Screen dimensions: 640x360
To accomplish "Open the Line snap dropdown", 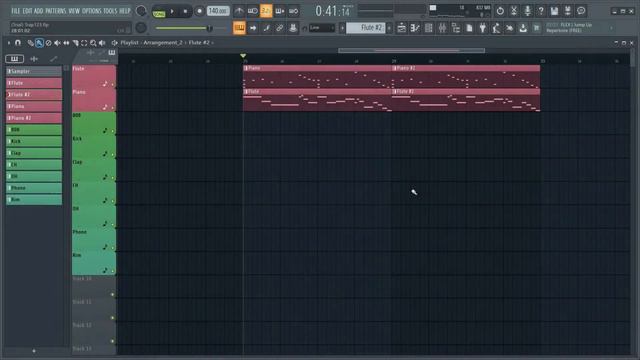I will click(322, 28).
